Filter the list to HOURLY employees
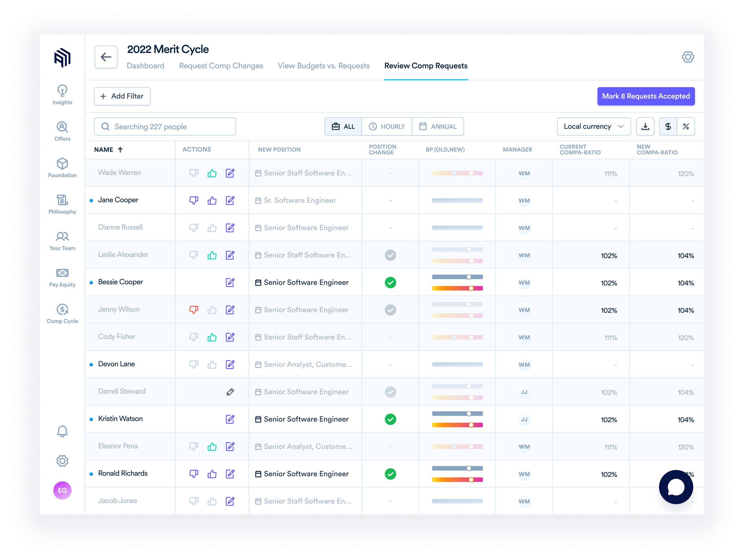 click(387, 126)
